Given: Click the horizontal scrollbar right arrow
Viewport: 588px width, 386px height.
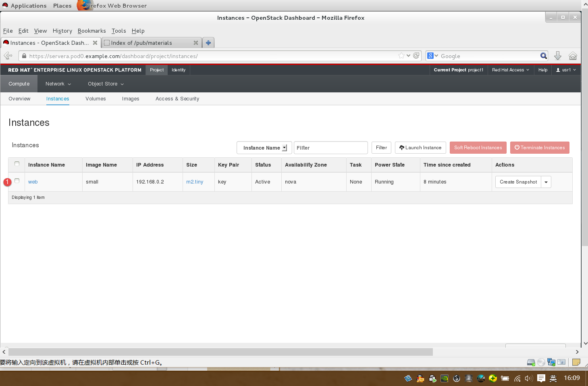Looking at the screenshot, I should (577, 352).
